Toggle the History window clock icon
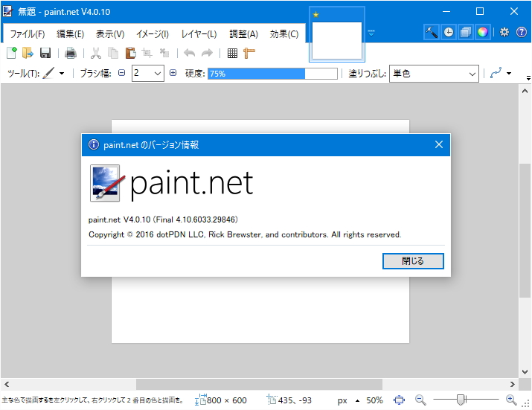Image resolution: width=532 pixels, height=410 pixels. [x=449, y=32]
